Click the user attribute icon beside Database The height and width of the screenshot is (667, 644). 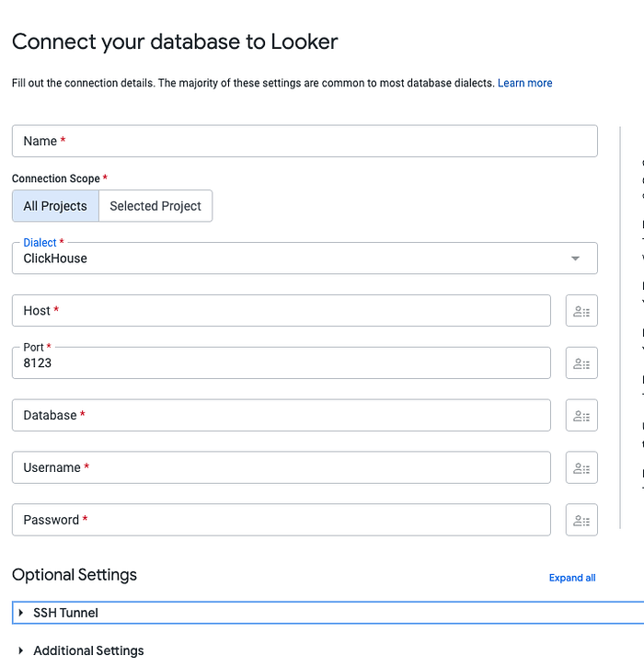581,415
